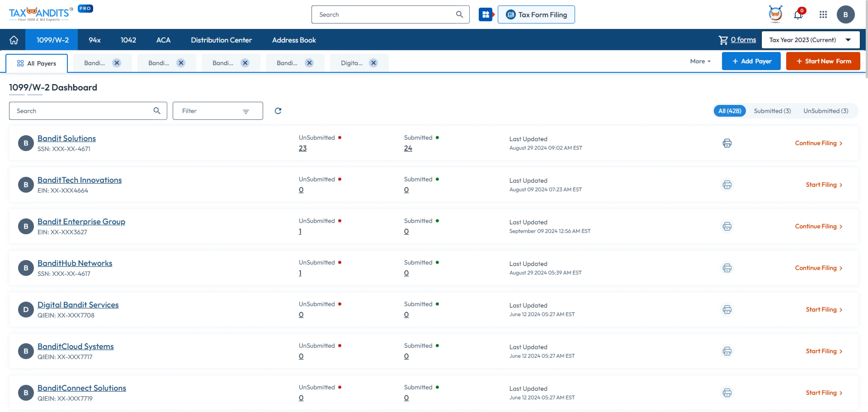Click the Tax Form Filing button
The image size is (868, 412).
[536, 14]
